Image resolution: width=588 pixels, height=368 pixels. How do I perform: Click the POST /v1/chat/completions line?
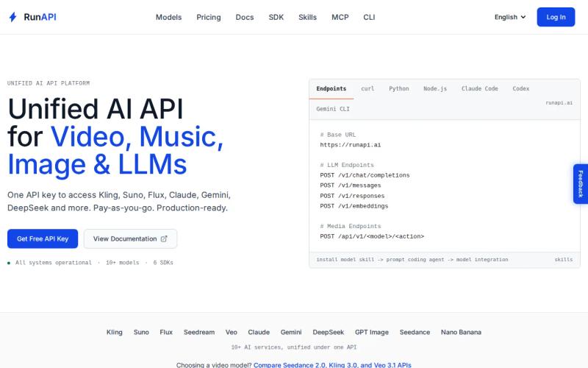pos(365,175)
